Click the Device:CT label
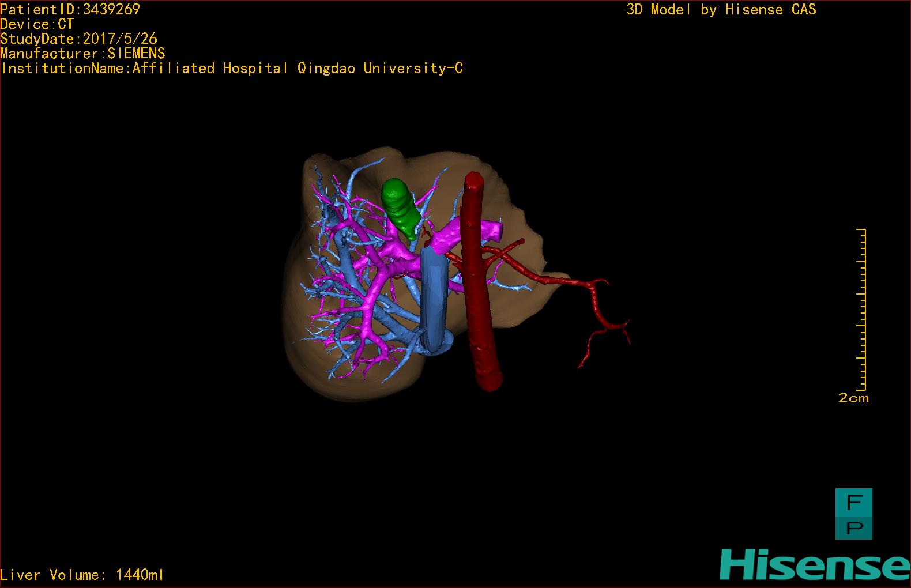The image size is (911, 588). (37, 24)
